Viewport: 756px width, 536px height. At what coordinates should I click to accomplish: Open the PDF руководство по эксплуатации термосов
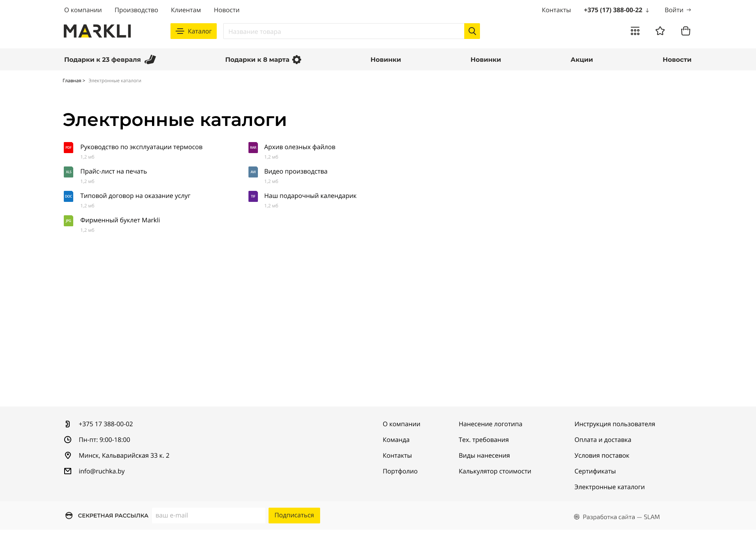pyautogui.click(x=141, y=147)
